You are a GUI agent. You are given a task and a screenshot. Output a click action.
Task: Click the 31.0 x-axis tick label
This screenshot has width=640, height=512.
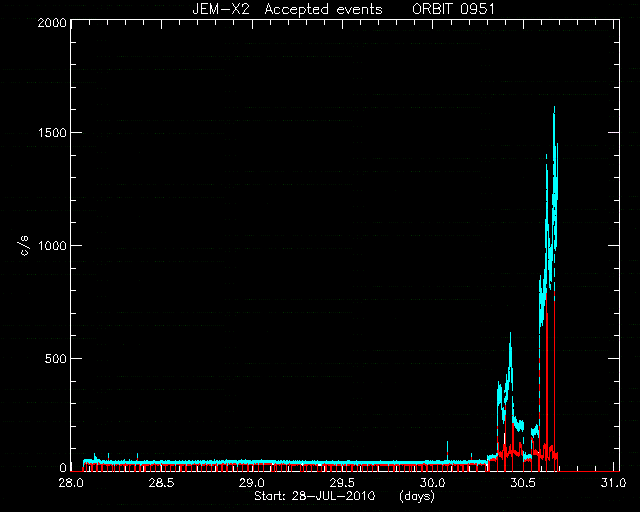[x=614, y=483]
